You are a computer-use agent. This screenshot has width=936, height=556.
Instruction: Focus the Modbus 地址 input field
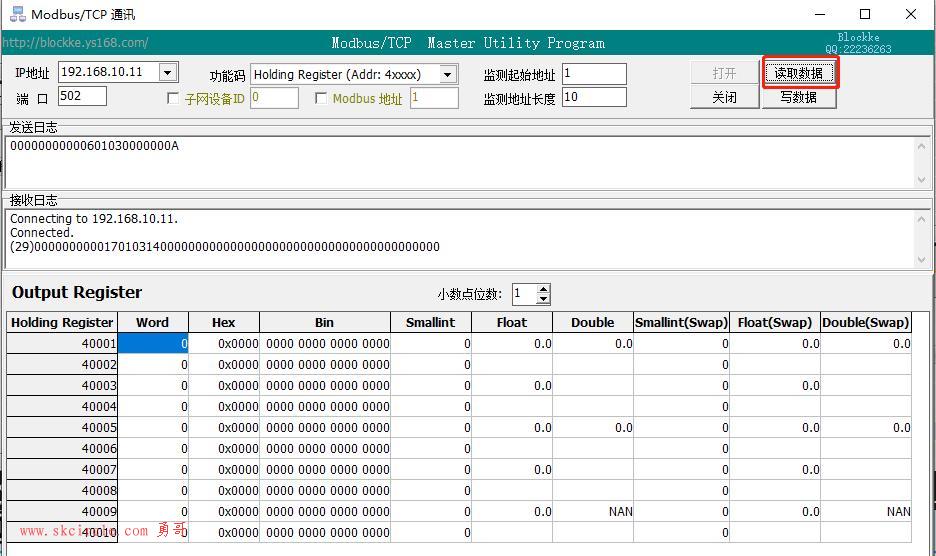coord(434,98)
